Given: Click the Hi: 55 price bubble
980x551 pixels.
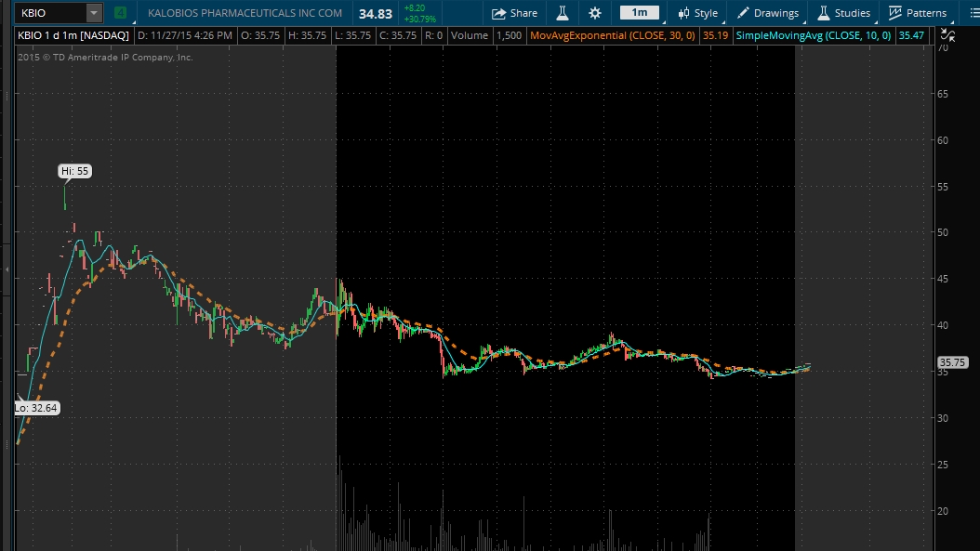Looking at the screenshot, I should pos(75,171).
